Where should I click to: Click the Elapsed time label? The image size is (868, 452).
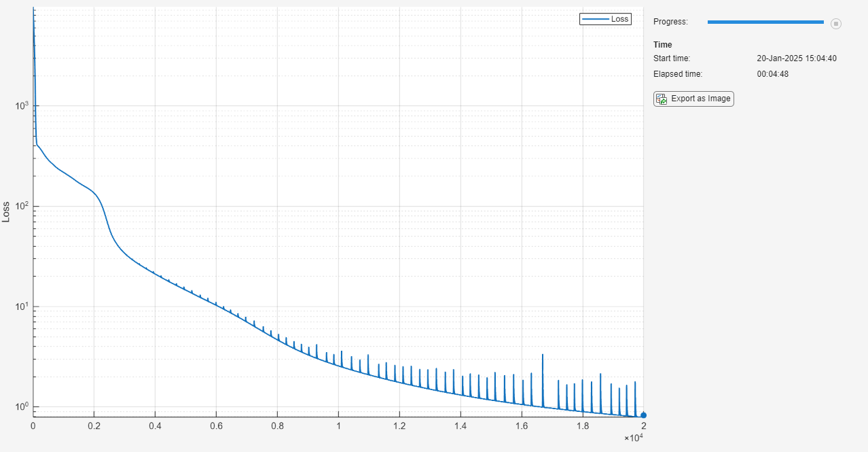677,74
